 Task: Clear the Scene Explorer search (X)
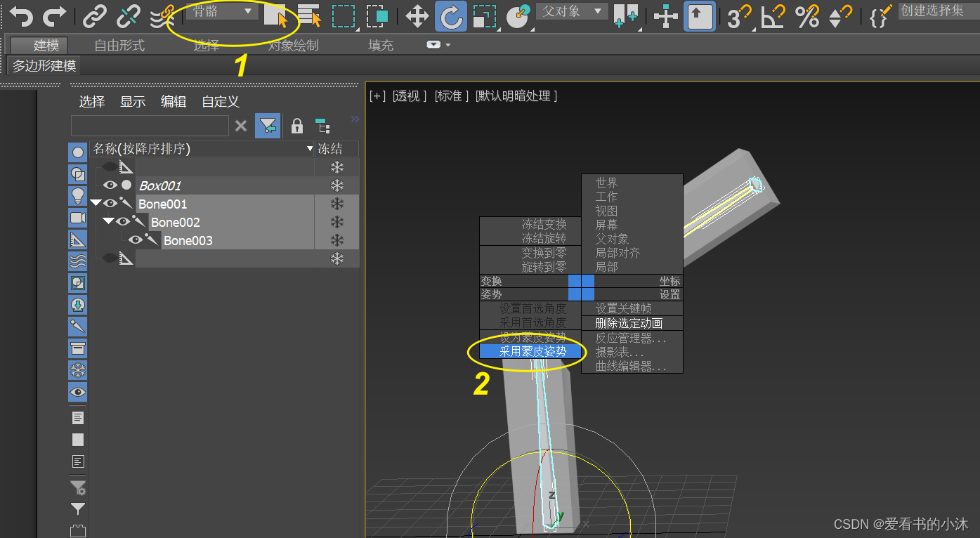[x=241, y=126]
